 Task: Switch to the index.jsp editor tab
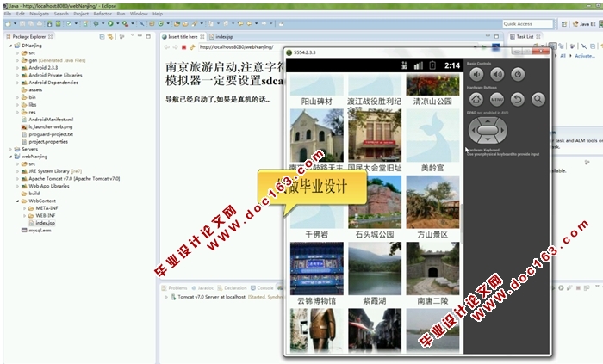pyautogui.click(x=221, y=37)
